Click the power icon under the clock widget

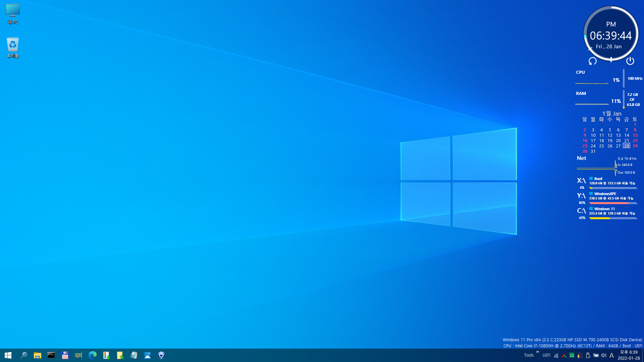(630, 61)
